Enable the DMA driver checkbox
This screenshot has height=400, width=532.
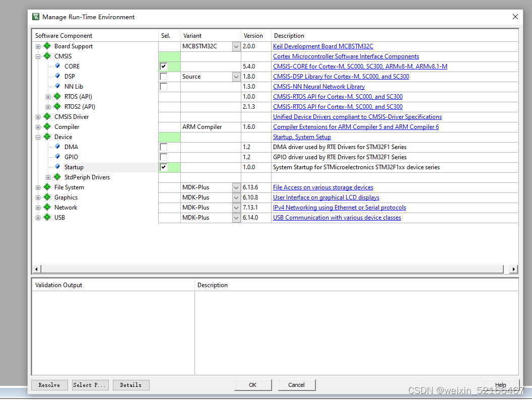click(x=164, y=147)
